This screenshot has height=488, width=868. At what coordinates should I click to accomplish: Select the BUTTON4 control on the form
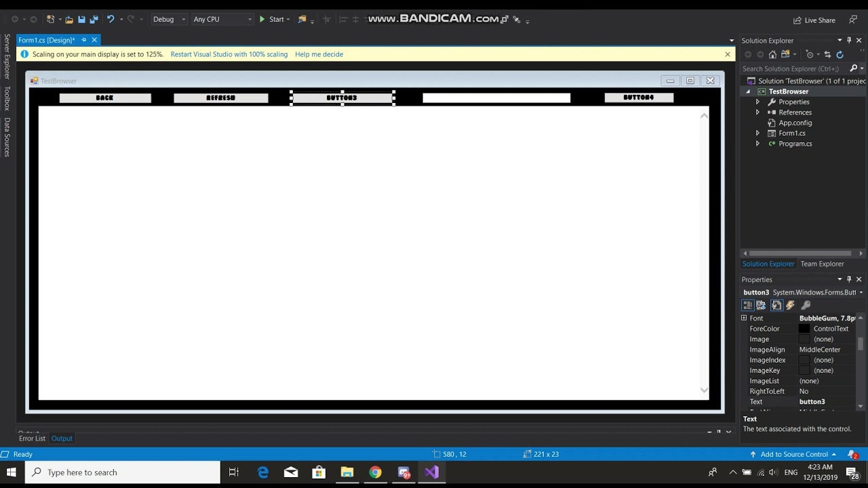tap(639, 98)
